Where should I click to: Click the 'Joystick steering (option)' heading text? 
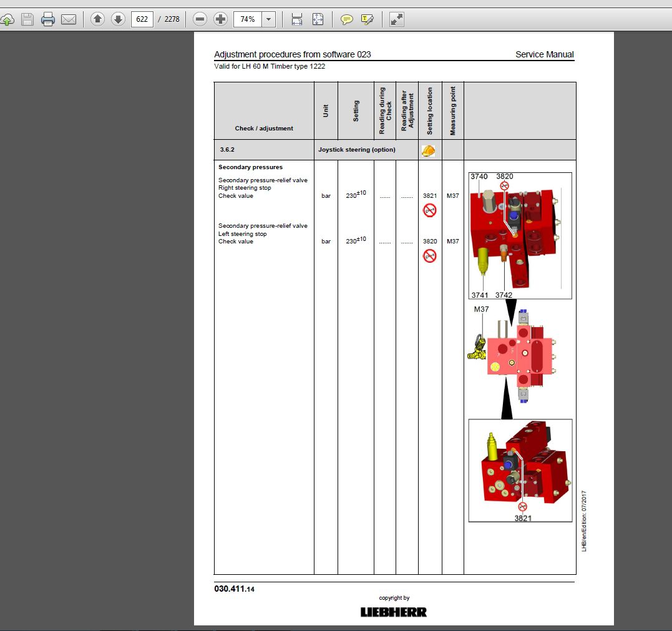[356, 150]
